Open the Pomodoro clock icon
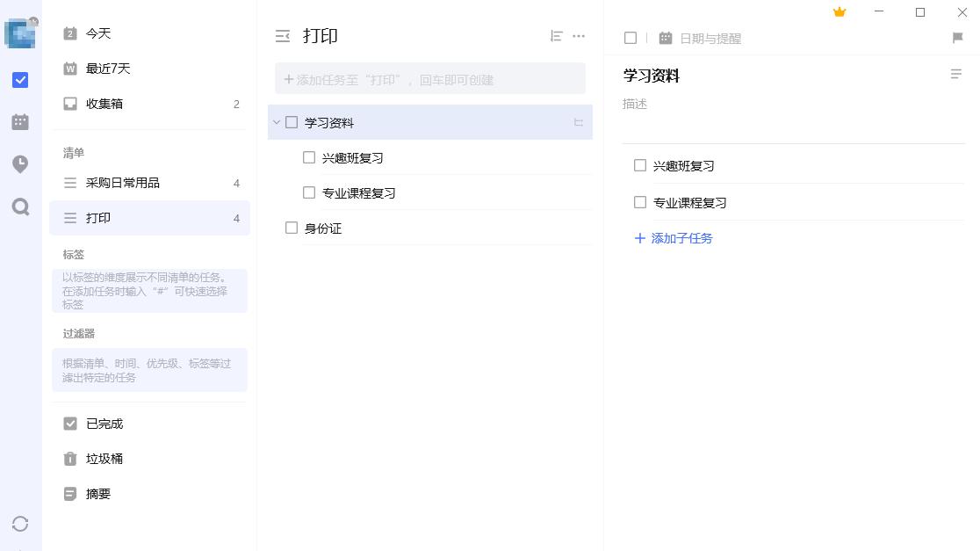Image resolution: width=980 pixels, height=551 pixels. (19, 163)
